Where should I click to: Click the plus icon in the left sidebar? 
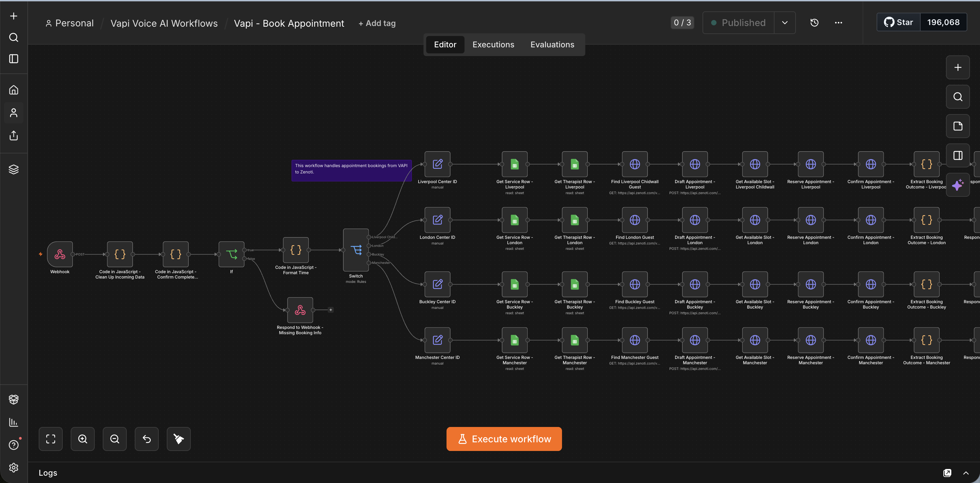tap(14, 16)
